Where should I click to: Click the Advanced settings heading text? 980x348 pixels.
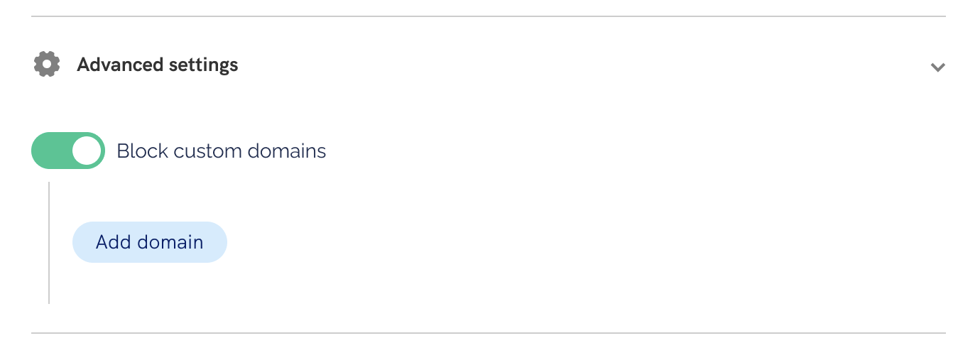158,65
